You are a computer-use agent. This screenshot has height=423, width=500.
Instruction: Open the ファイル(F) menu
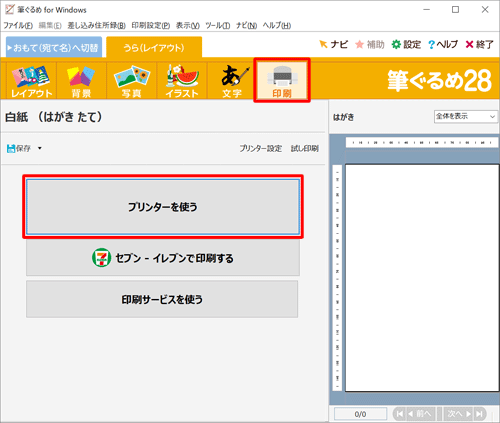18,26
